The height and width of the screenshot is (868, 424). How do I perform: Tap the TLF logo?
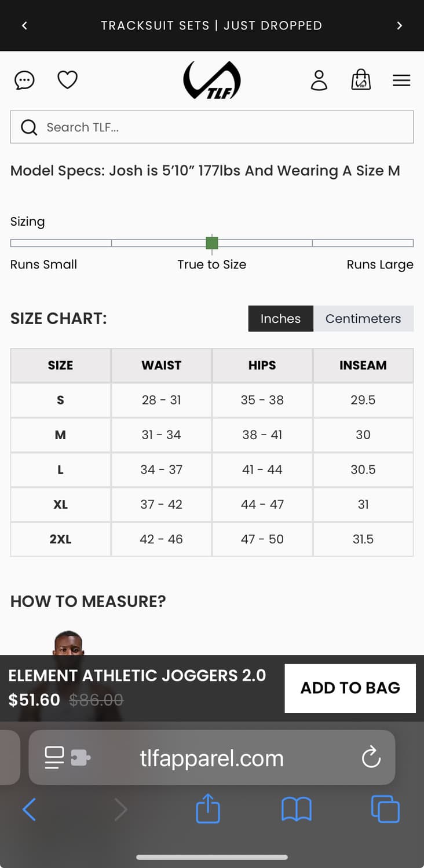(212, 80)
